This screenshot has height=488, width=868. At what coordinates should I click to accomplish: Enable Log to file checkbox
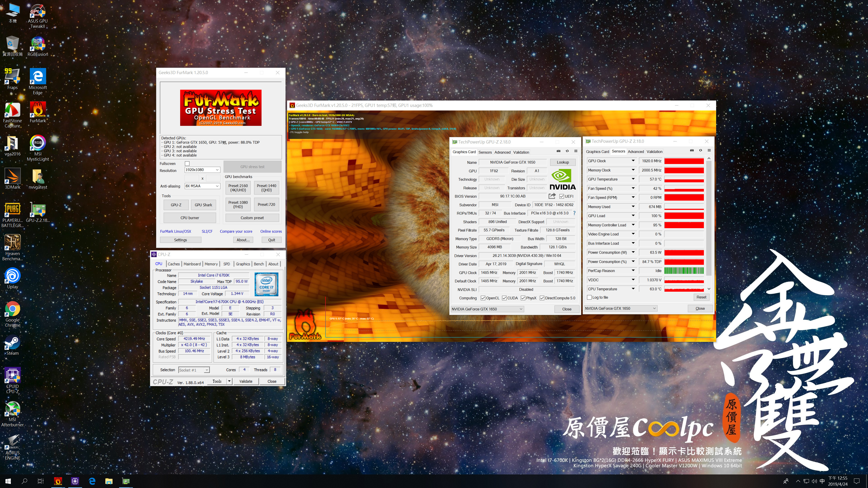(x=589, y=297)
